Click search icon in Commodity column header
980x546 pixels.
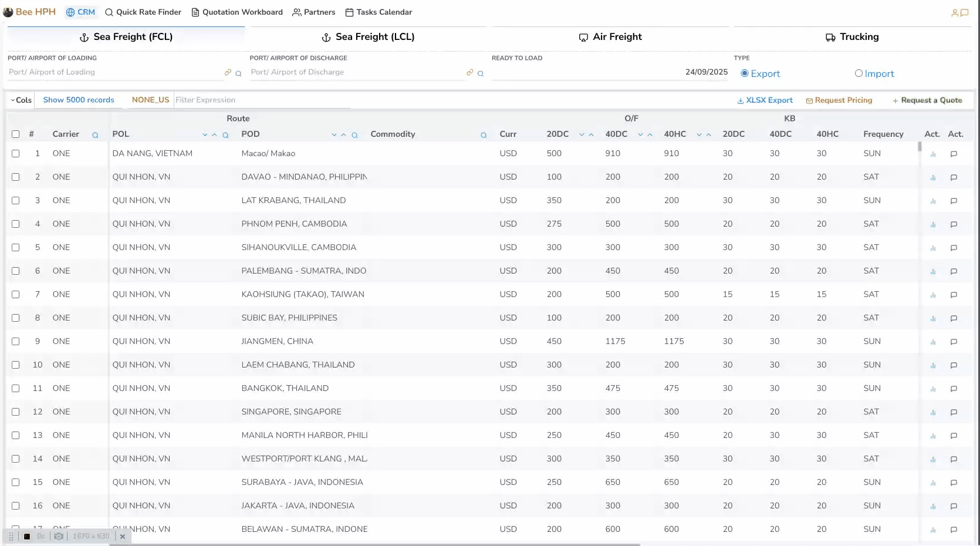tap(484, 135)
